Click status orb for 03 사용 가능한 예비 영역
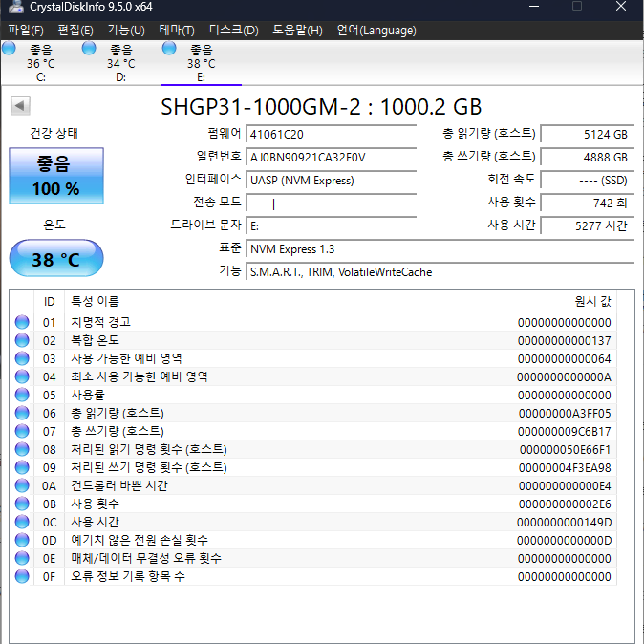The height and width of the screenshot is (644, 644). [x=22, y=358]
